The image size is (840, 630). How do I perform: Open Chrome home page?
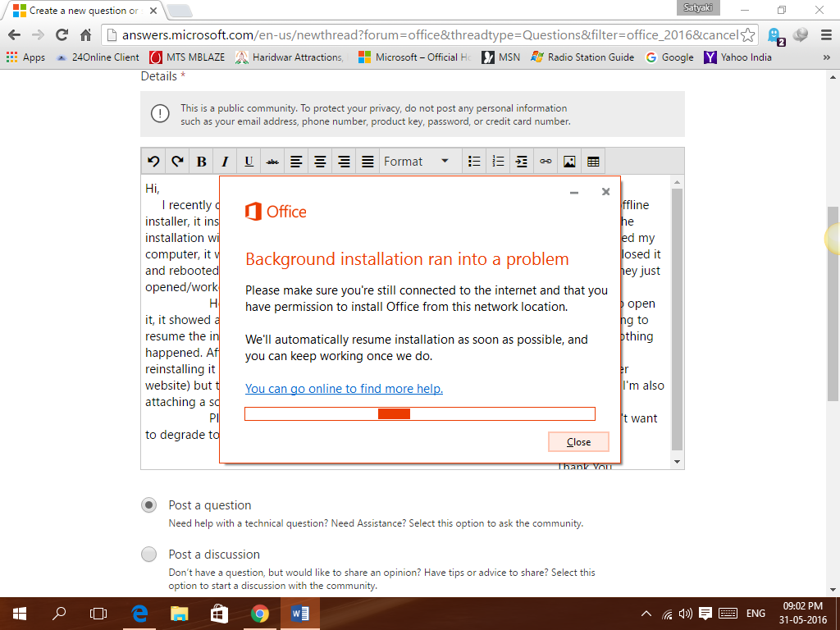click(85, 35)
